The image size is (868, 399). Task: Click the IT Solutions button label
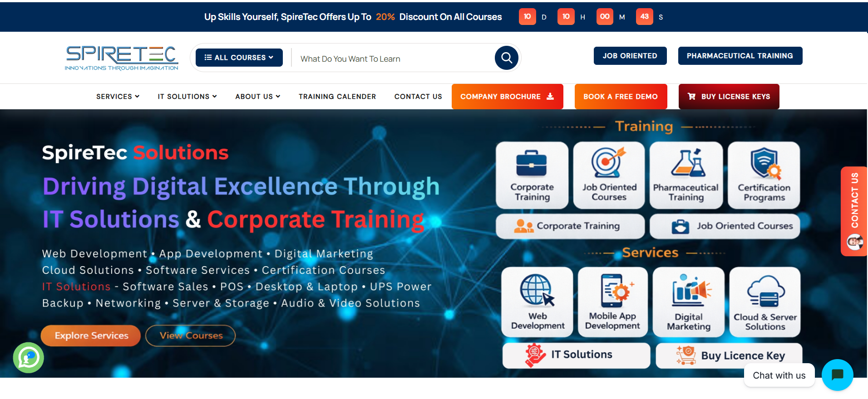pyautogui.click(x=582, y=355)
